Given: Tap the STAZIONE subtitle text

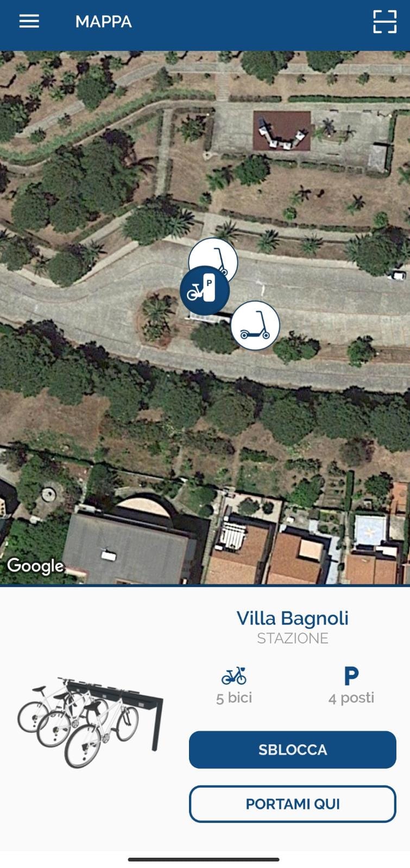Looking at the screenshot, I should point(293,639).
